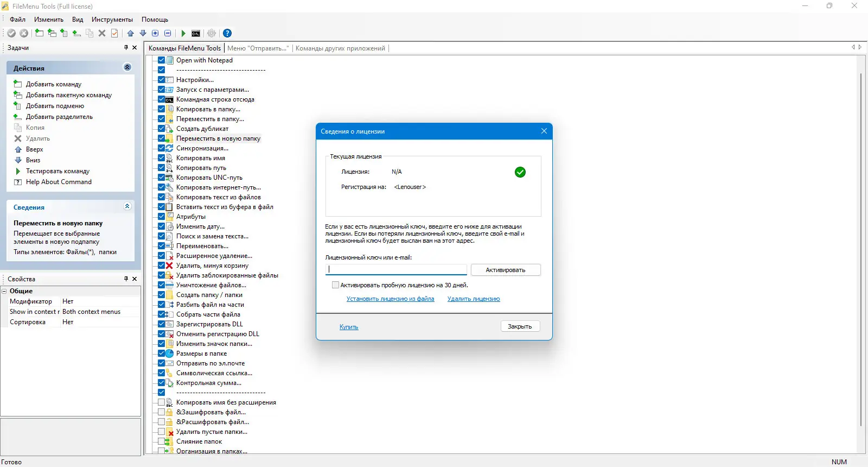
Task: Collapse the Сведения section with its chevron
Action: click(127, 206)
